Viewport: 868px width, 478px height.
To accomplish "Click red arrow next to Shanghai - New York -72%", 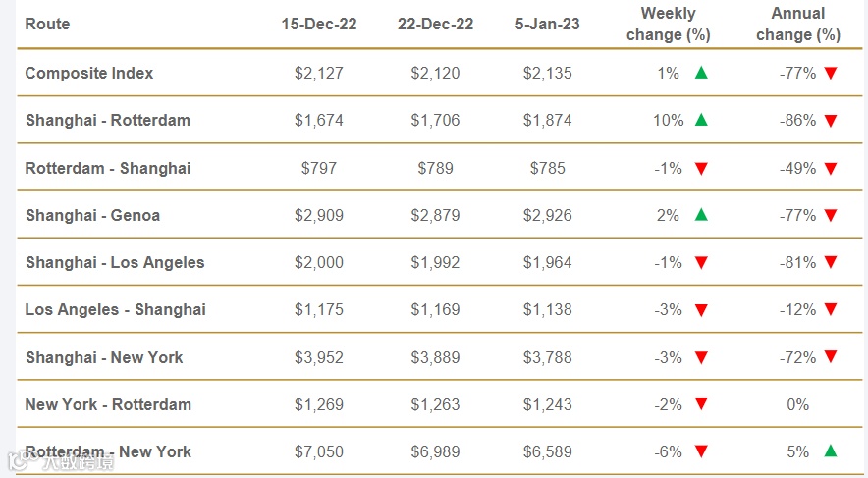I will (831, 357).
